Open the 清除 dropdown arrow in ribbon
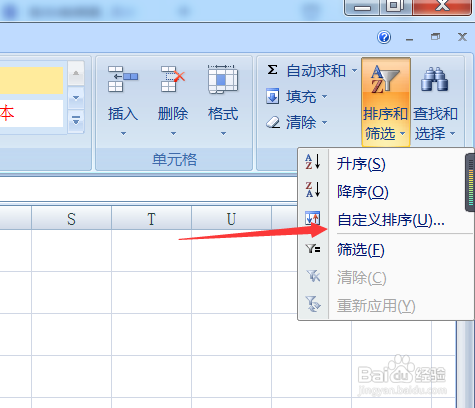The height and width of the screenshot is (408, 475). [324, 122]
